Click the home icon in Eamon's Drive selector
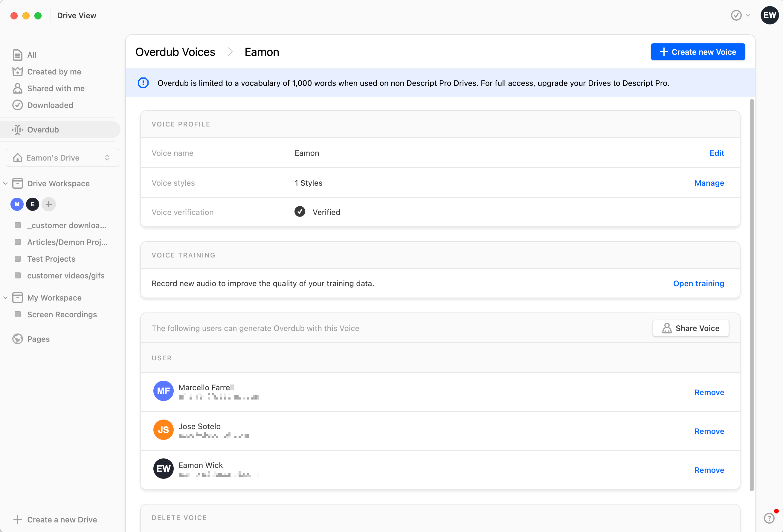Screen dimensions: 783x532 [x=18, y=158]
